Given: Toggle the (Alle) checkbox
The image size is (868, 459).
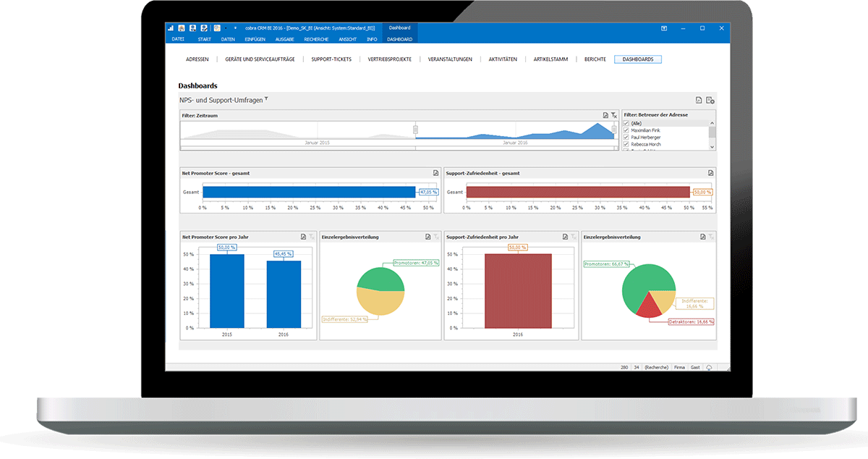Looking at the screenshot, I should 626,123.
